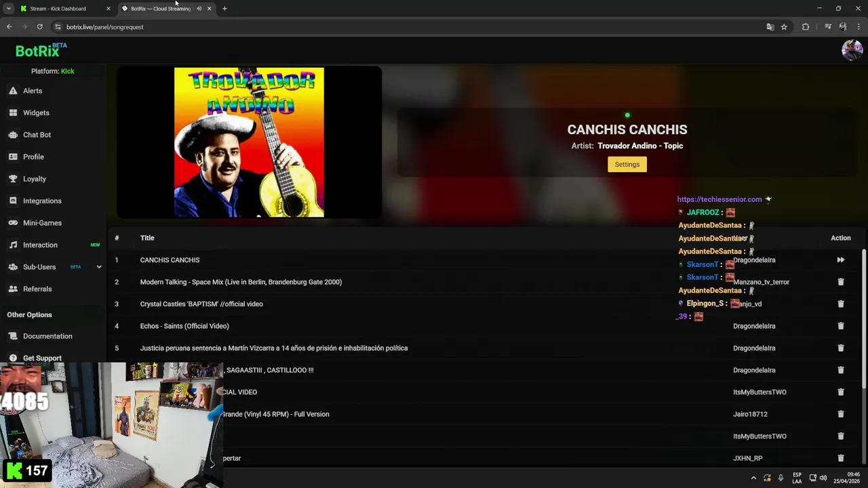
Task: Select Echos - Saints (Official Video) title
Action: pyautogui.click(x=184, y=326)
